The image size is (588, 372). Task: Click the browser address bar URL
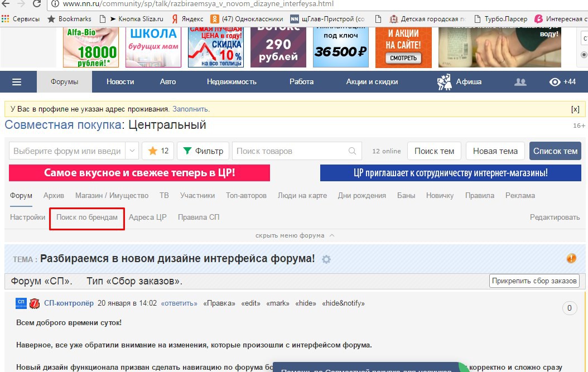tap(198, 4)
